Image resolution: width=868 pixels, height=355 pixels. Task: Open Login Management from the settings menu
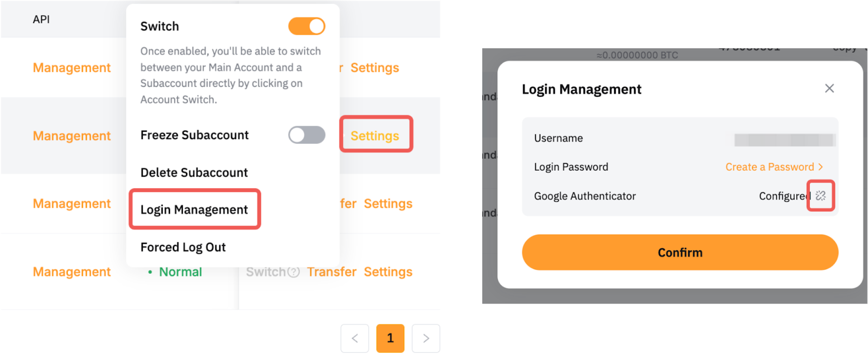[194, 210]
